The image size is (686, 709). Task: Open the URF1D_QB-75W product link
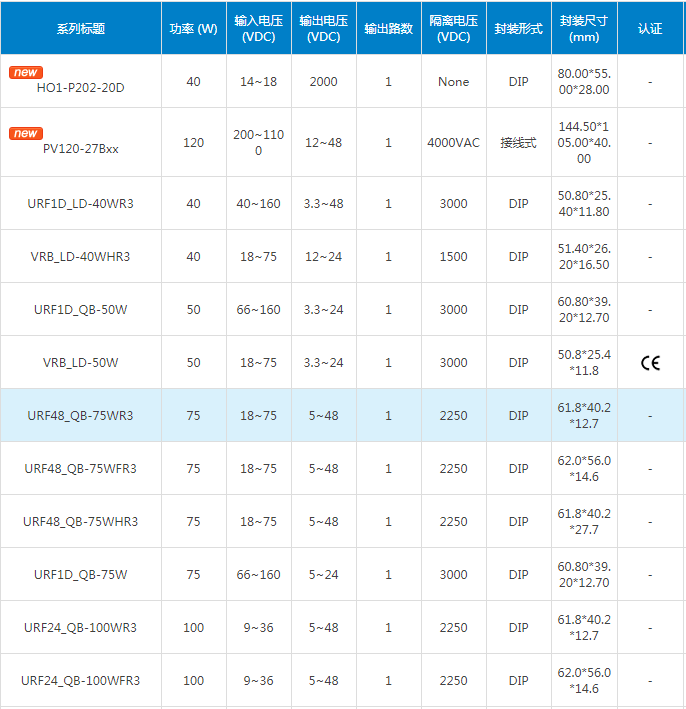(80, 575)
